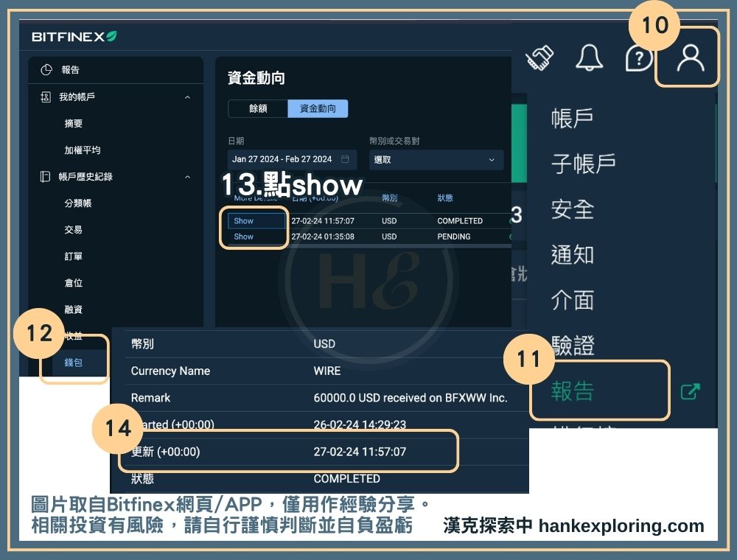This screenshot has width=737, height=560.
Task: Click the external-link icon beside 報告
Action: pos(690,391)
